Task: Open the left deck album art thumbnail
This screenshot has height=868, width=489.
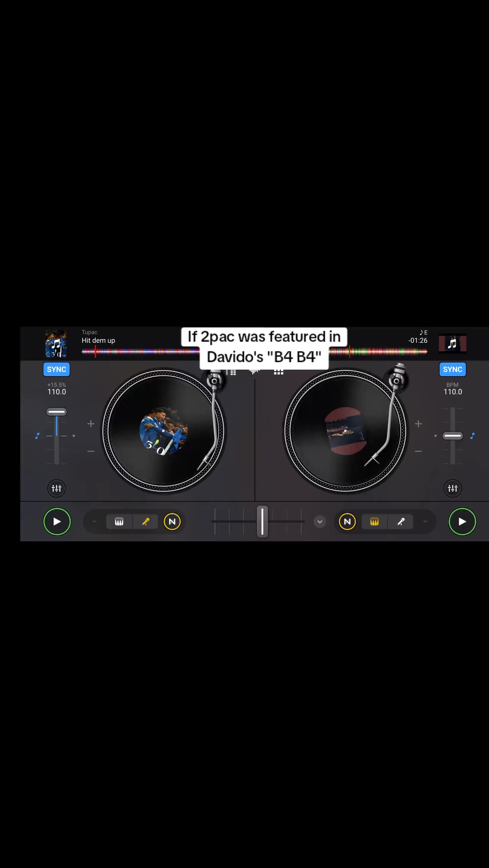Action: [x=56, y=343]
